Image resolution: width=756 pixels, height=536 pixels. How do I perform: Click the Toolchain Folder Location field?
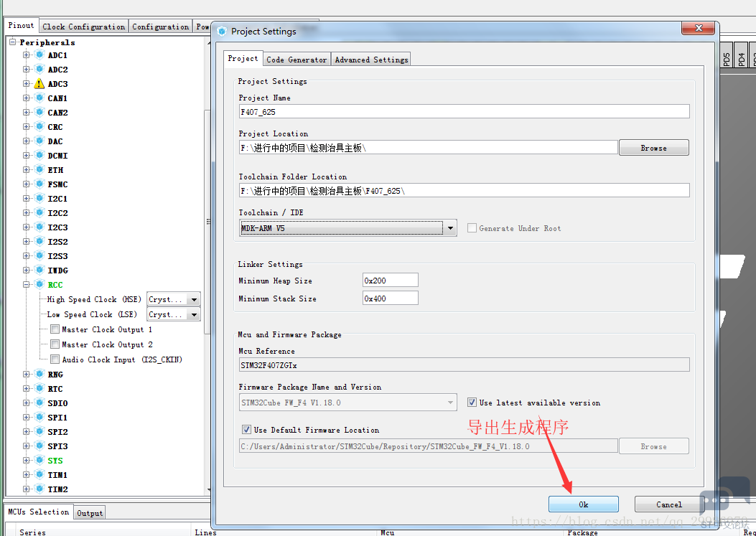coord(465,190)
